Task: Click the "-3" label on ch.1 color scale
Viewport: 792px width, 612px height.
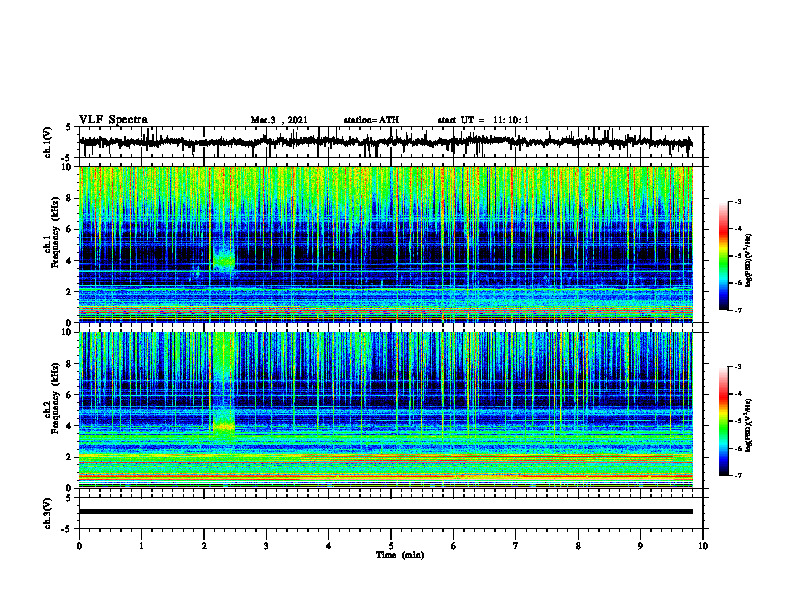Action: click(737, 201)
